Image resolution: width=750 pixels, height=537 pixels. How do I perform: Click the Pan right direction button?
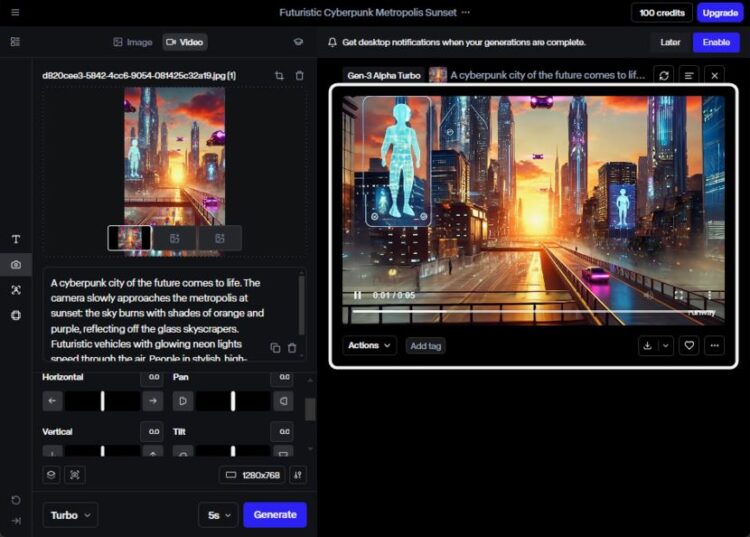tap(284, 401)
